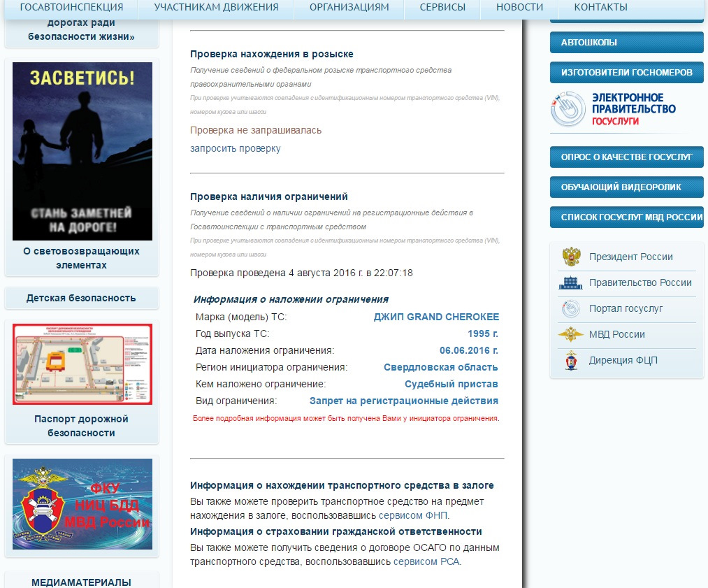The height and width of the screenshot is (588, 708).
Task: Click Информация о наложении ограничения heading
Action: [x=291, y=299]
